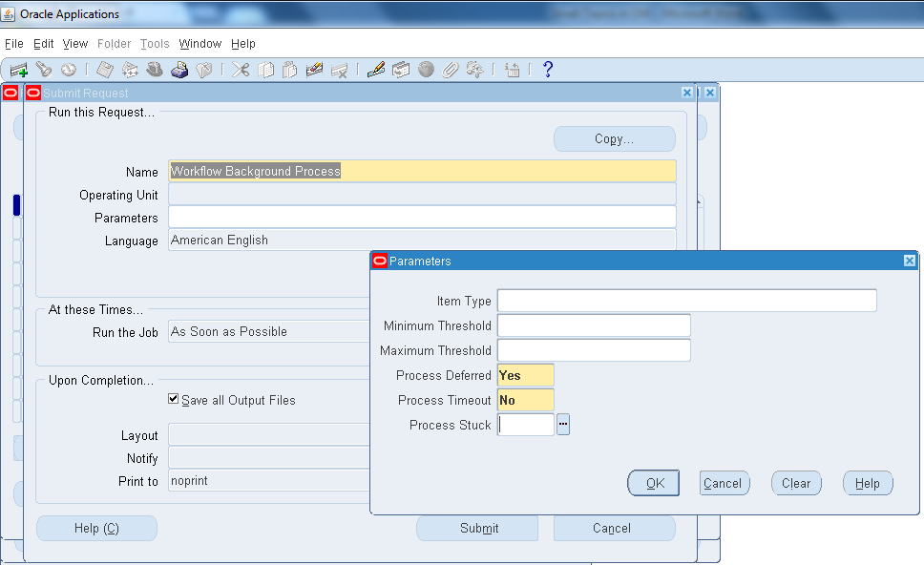
Task: Focus the Maximum Threshold input field
Action: (x=594, y=350)
